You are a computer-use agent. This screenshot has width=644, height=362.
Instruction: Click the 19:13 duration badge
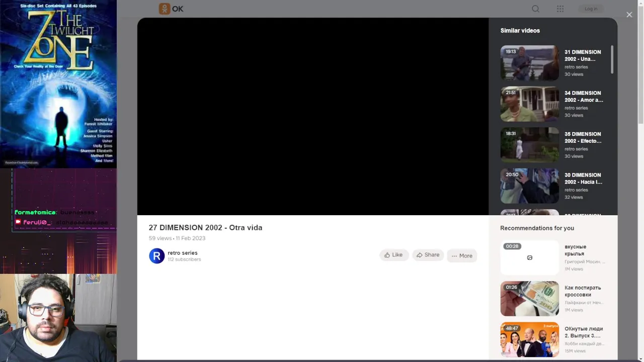511,52
